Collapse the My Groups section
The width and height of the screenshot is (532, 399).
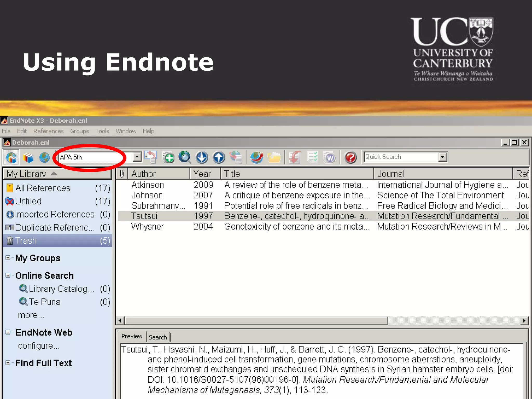tap(8, 258)
